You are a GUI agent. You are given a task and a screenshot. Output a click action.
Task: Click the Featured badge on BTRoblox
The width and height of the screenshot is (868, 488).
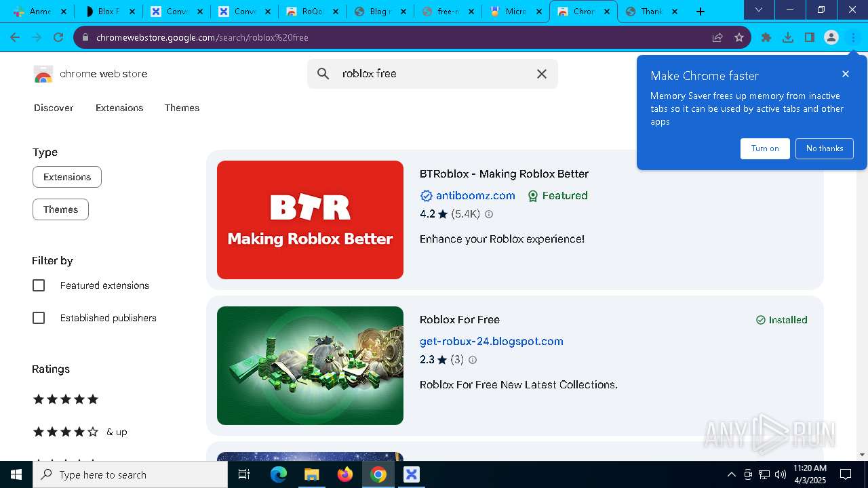point(557,195)
